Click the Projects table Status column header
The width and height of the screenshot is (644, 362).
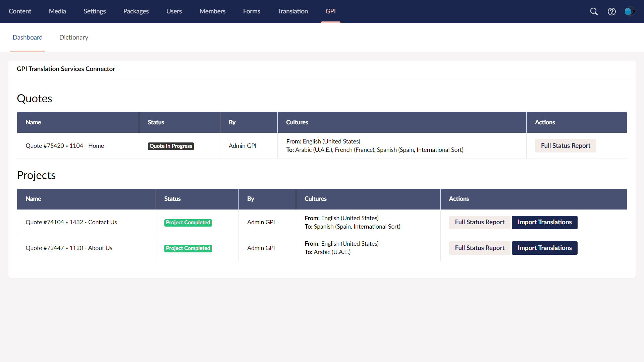(x=197, y=199)
